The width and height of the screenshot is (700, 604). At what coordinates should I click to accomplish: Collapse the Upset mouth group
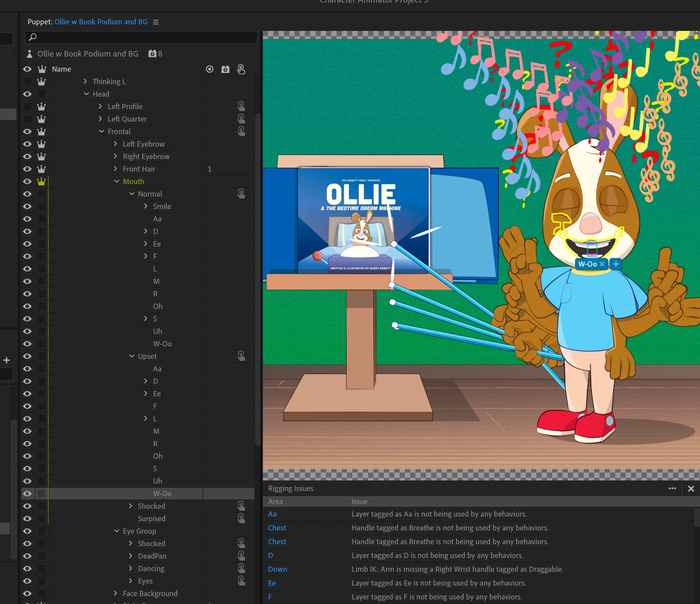[131, 356]
